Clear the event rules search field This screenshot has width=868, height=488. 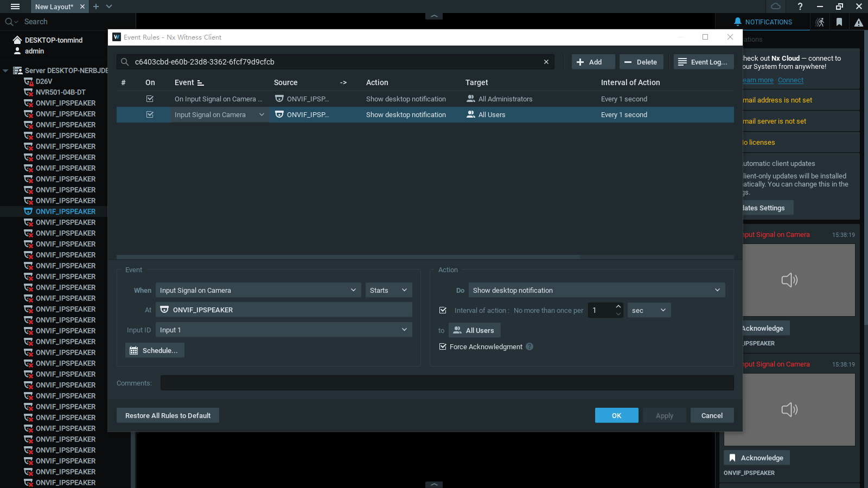click(x=546, y=62)
